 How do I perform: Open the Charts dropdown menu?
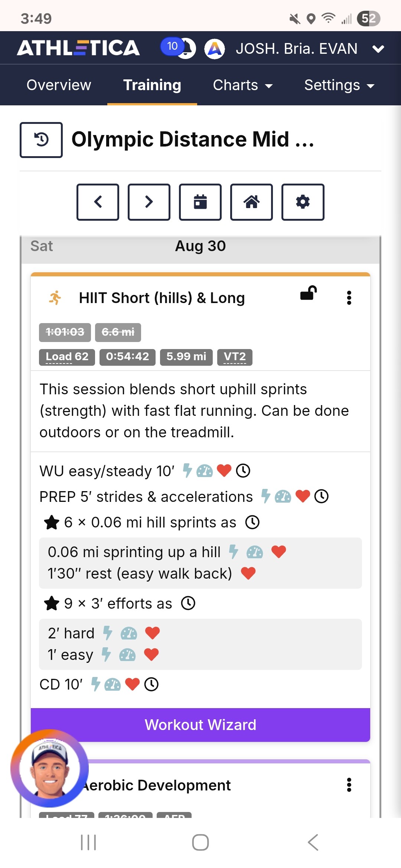243,85
